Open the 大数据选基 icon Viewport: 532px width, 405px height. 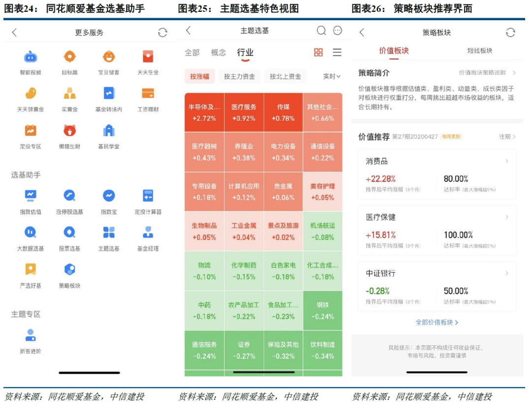pos(31,232)
